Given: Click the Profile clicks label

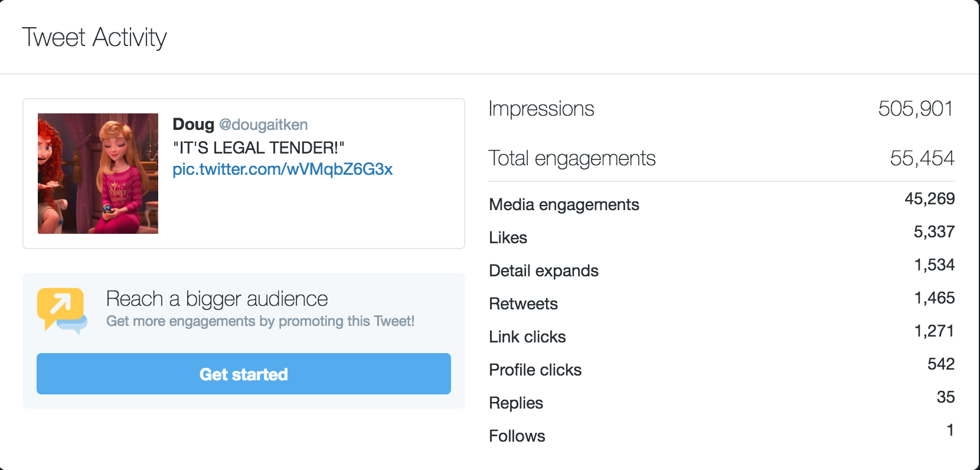Looking at the screenshot, I should pyautogui.click(x=535, y=370).
